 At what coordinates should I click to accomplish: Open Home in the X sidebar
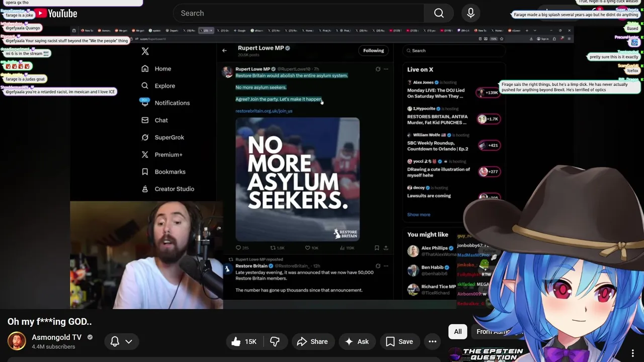tap(163, 69)
